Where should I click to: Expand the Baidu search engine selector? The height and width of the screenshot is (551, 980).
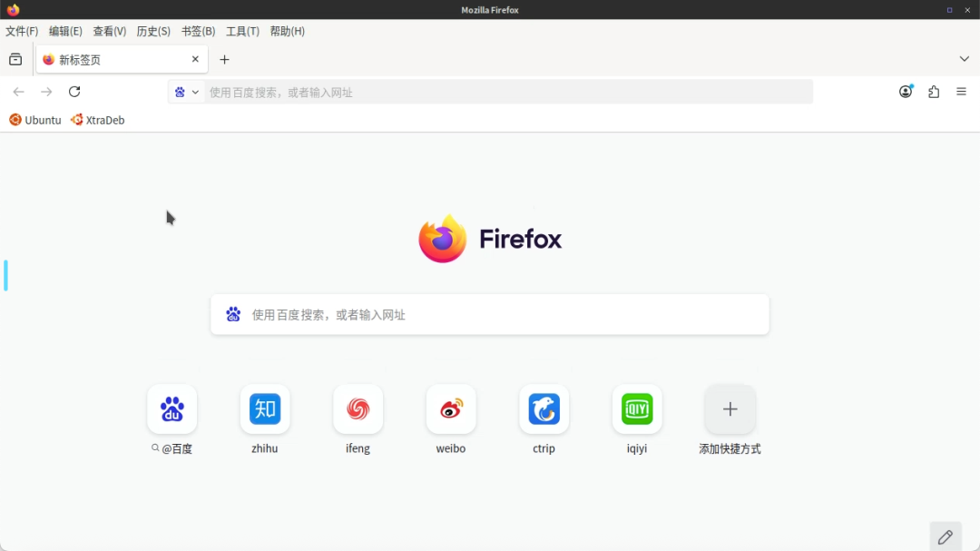187,92
